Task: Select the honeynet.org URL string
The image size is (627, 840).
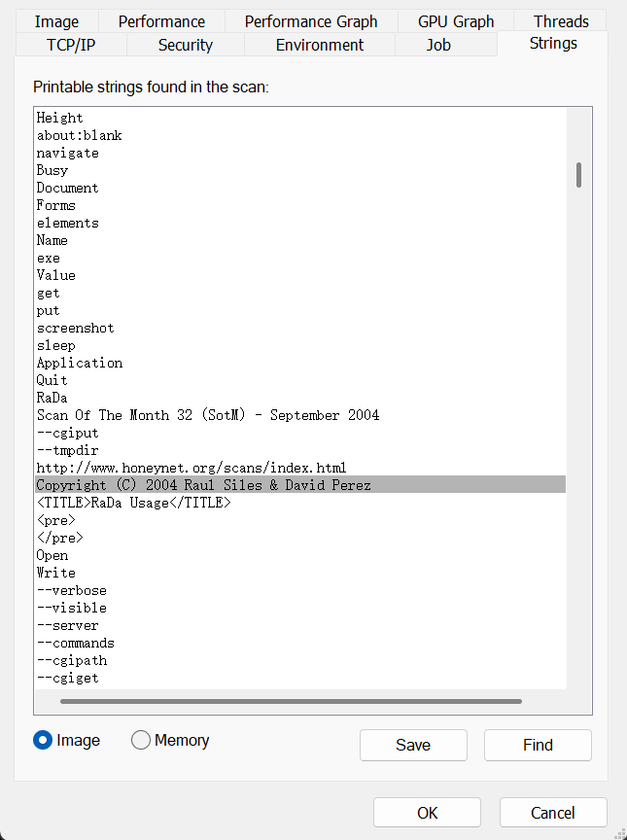Action: click(300, 468)
